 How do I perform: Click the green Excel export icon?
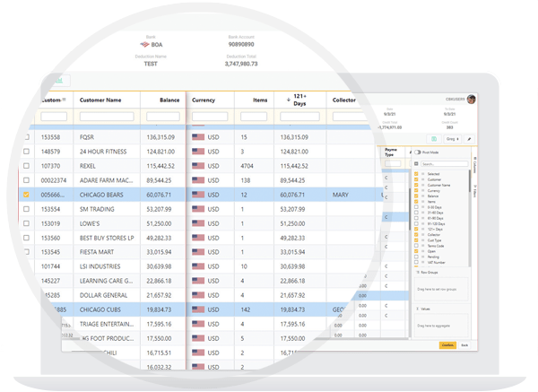pyautogui.click(x=434, y=139)
